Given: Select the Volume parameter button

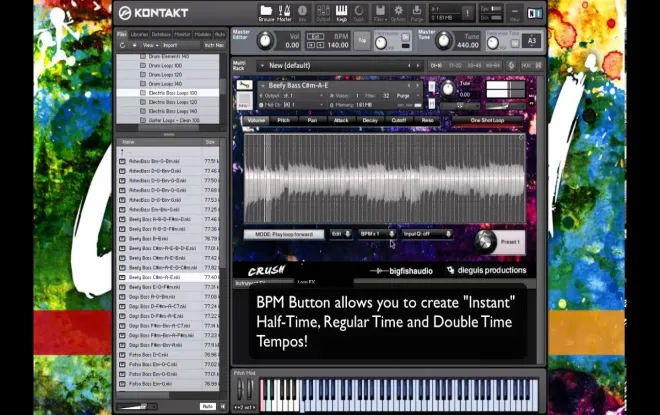Looking at the screenshot, I should (x=256, y=120).
